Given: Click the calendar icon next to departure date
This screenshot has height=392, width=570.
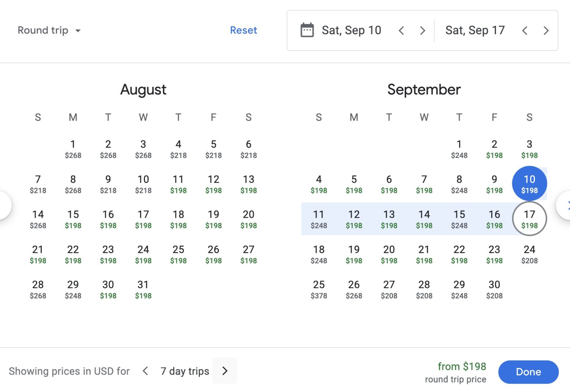Looking at the screenshot, I should (x=307, y=30).
